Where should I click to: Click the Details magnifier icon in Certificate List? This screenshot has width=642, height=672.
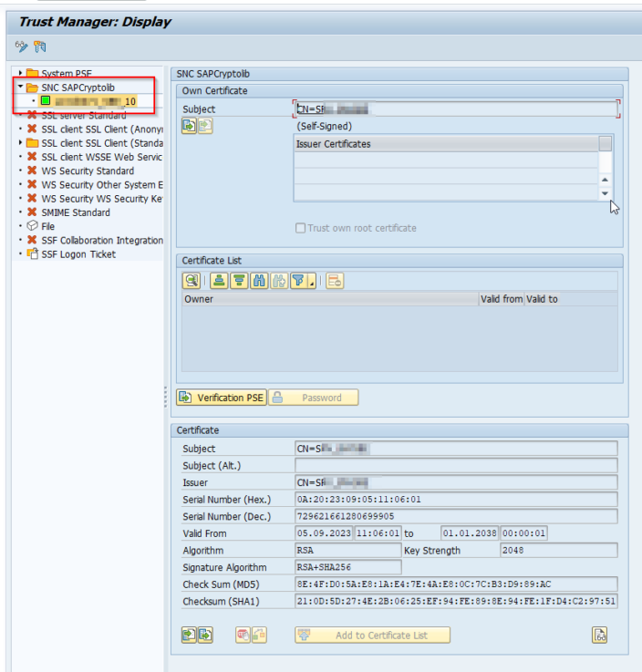[192, 281]
